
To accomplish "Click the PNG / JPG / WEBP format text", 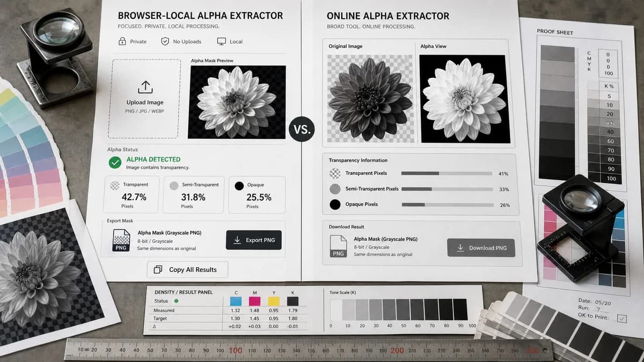I will pyautogui.click(x=145, y=111).
